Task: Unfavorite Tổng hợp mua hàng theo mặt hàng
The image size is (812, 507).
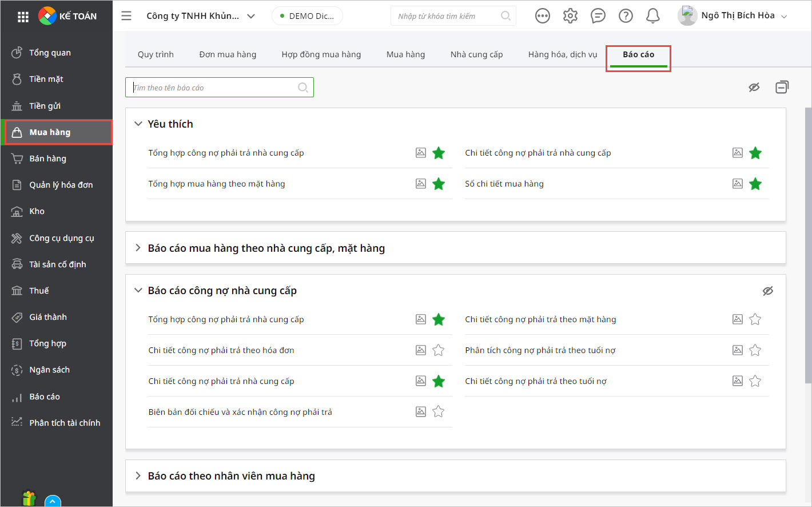Action: [438, 184]
